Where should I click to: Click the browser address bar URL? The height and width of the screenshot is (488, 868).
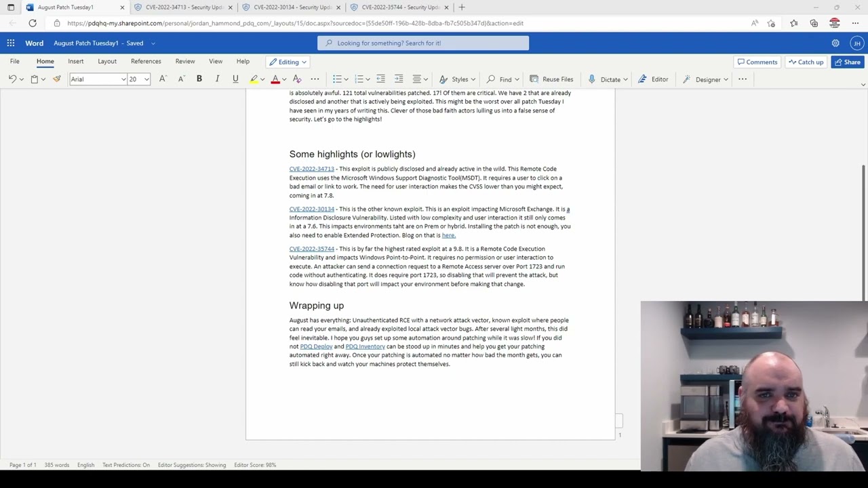tap(295, 23)
